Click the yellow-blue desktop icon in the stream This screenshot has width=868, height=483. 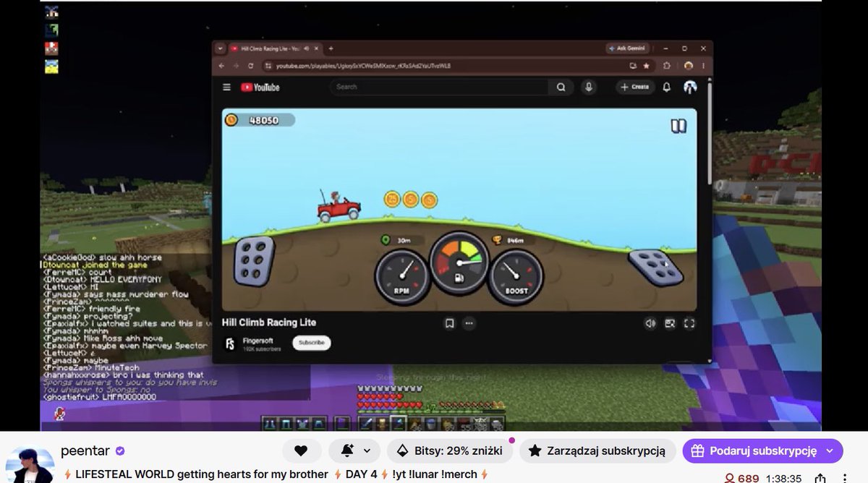(51, 67)
